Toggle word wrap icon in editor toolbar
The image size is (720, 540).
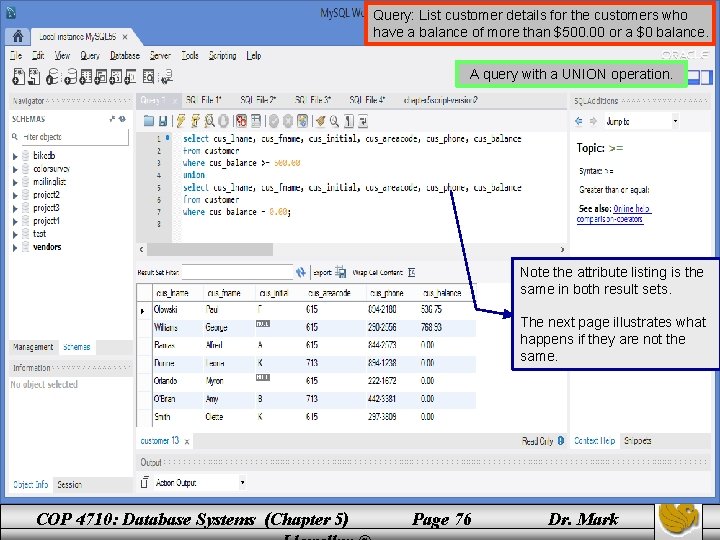(363, 121)
